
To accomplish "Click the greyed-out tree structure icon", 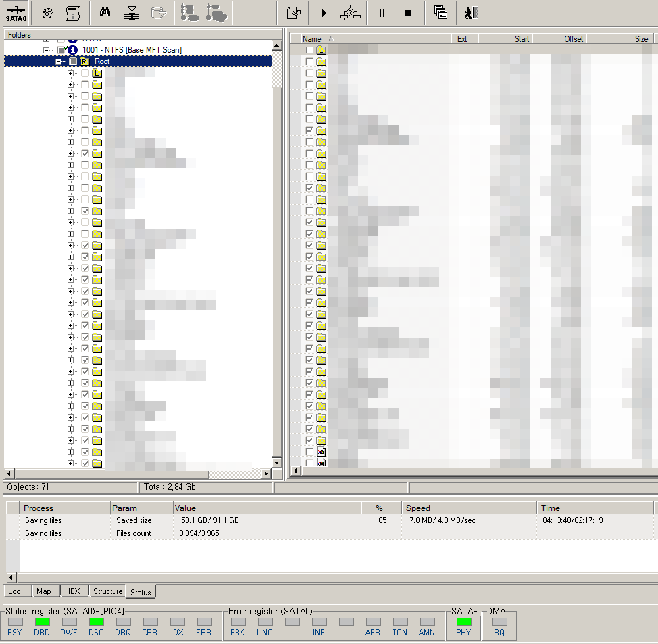I will [189, 13].
